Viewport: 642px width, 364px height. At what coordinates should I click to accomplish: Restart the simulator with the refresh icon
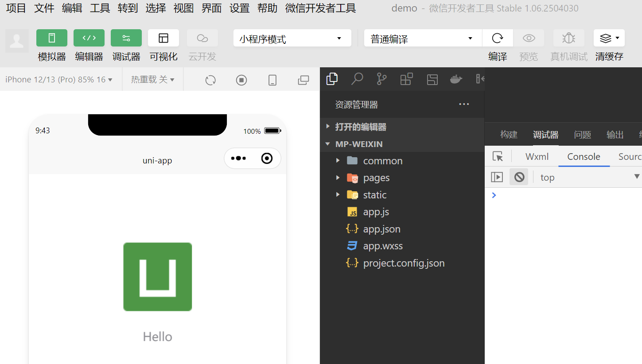(x=210, y=79)
